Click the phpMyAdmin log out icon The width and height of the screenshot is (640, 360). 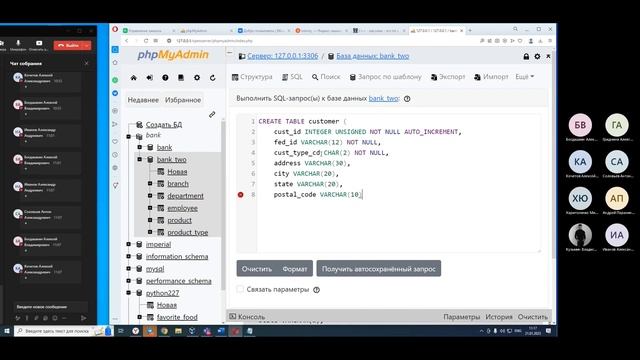(149, 78)
